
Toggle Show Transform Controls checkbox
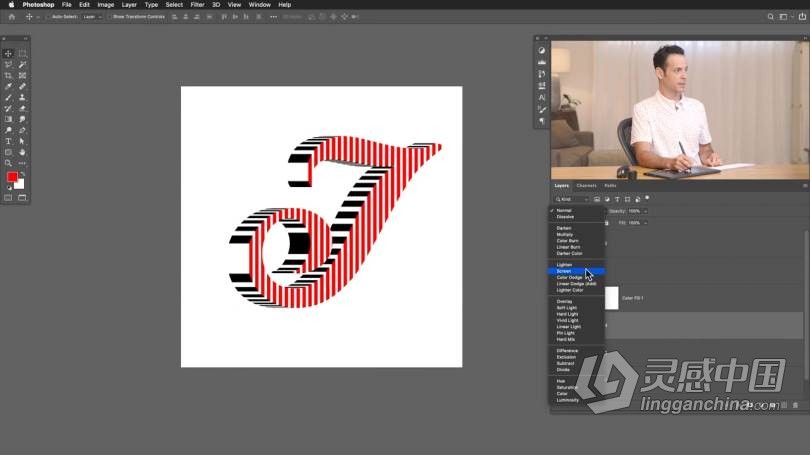pyautogui.click(x=110, y=17)
